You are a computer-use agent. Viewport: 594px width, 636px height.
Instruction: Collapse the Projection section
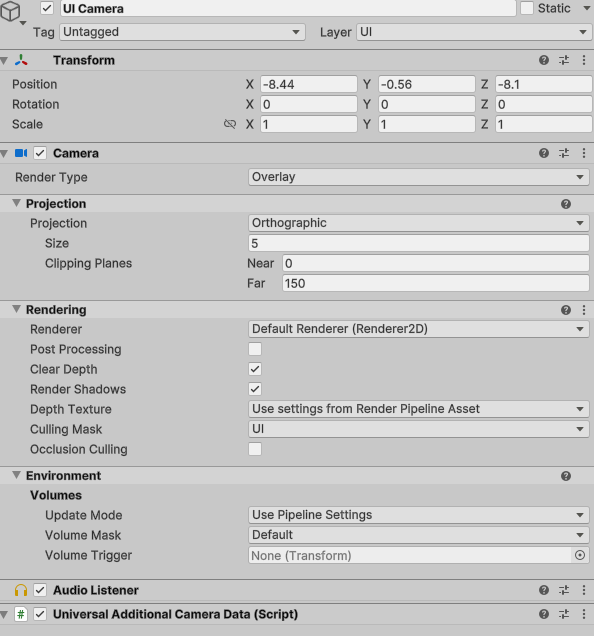tap(16, 203)
